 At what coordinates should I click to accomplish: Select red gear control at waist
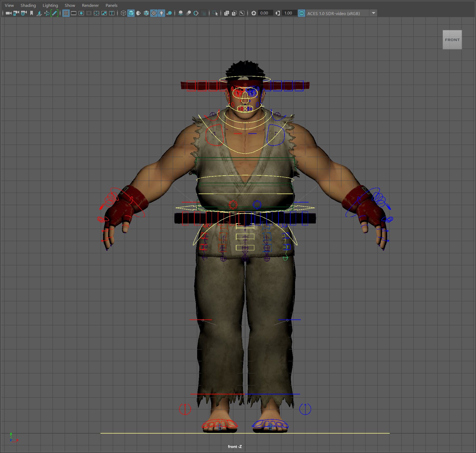tap(233, 204)
